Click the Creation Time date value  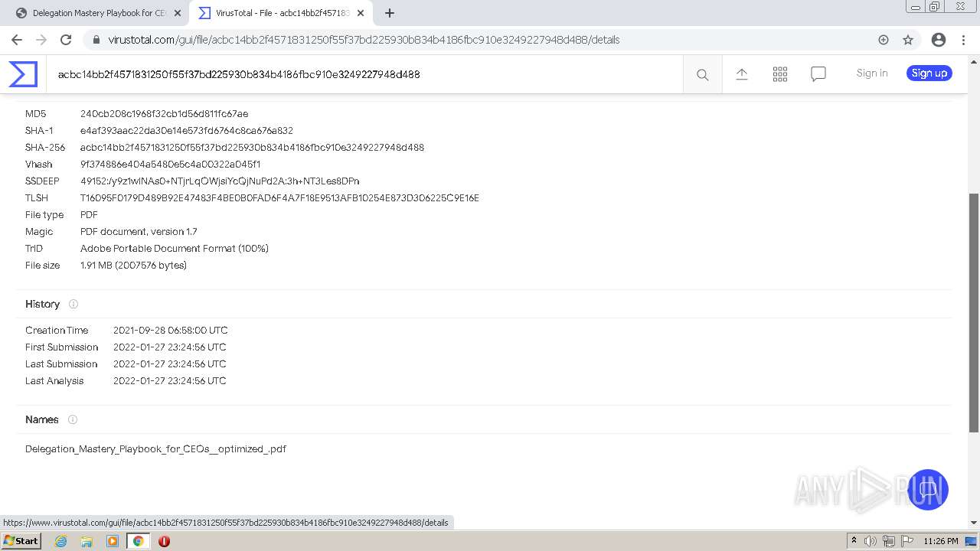170,331
